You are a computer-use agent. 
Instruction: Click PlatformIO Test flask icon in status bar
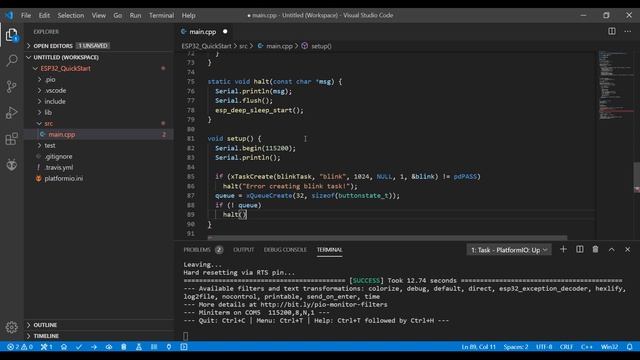(139, 347)
